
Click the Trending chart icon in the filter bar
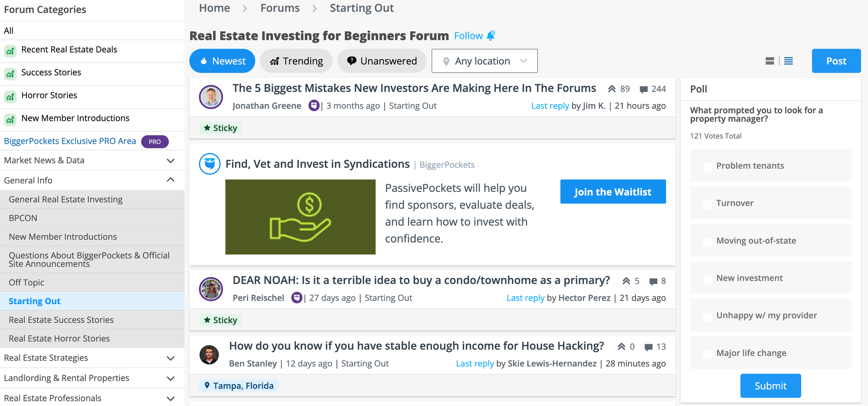pyautogui.click(x=274, y=61)
